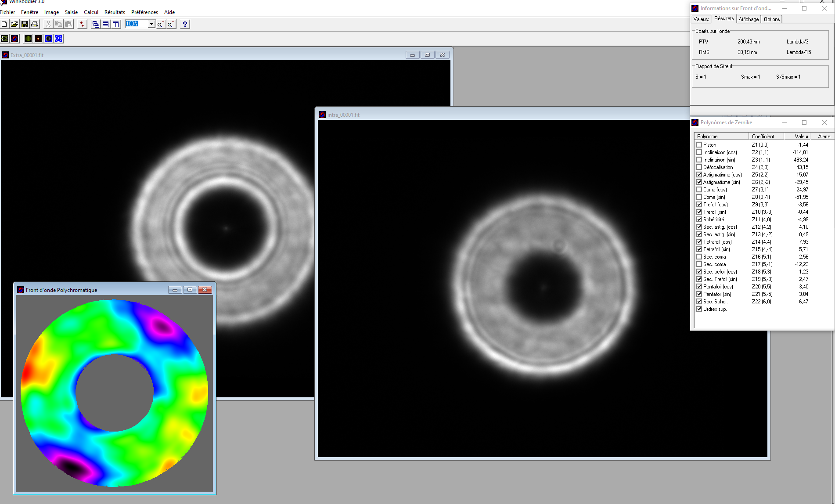Open the Calcul menu
Screen dimensions: 835x504
pos(91,12)
